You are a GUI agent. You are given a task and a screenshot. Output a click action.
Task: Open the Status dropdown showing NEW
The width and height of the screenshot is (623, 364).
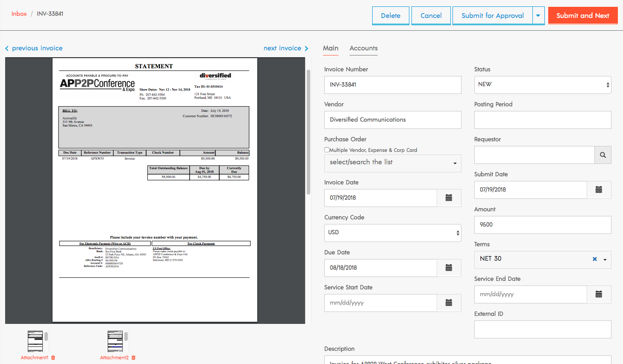pyautogui.click(x=543, y=85)
